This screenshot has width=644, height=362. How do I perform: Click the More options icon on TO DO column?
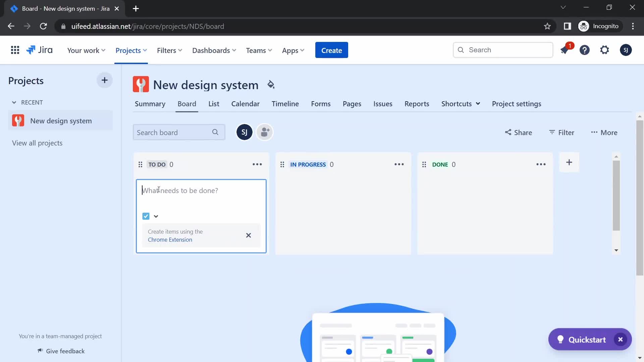[x=257, y=164]
